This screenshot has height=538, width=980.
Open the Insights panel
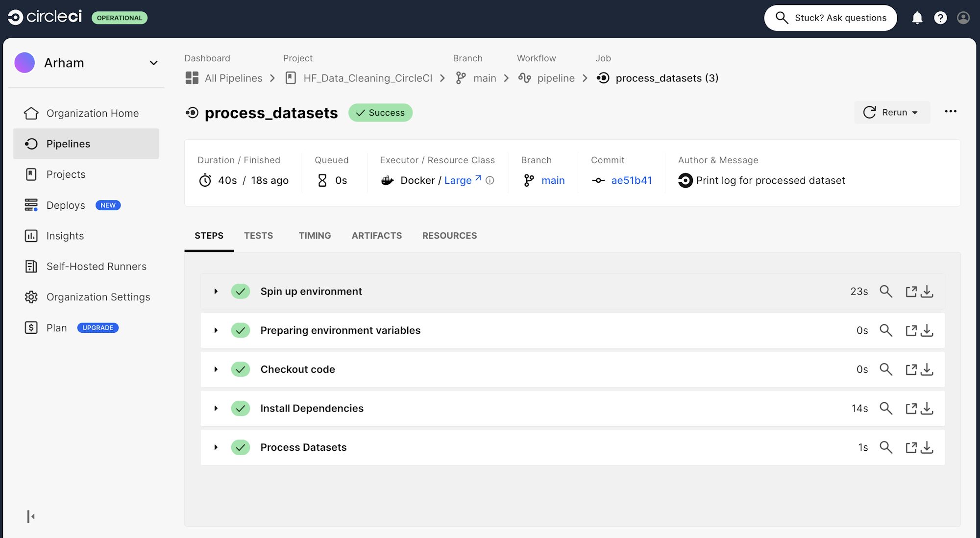tap(64, 236)
